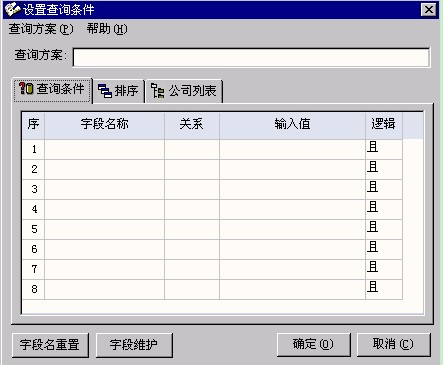
Task: Select the 字段名称 cell in row 1
Action: tap(104, 149)
